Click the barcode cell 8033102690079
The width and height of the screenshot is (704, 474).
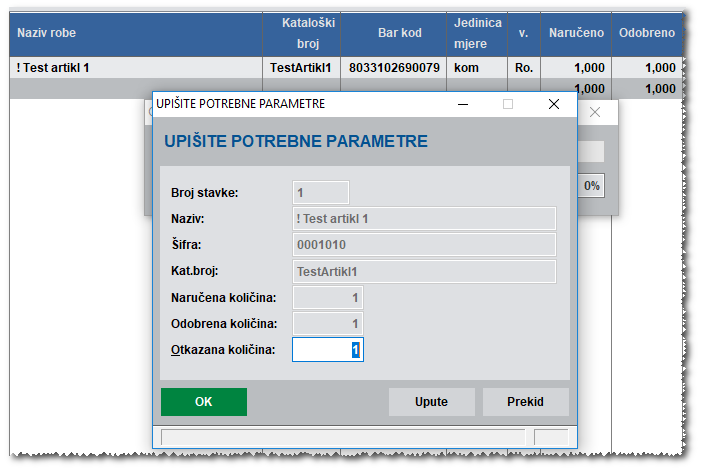point(394,68)
